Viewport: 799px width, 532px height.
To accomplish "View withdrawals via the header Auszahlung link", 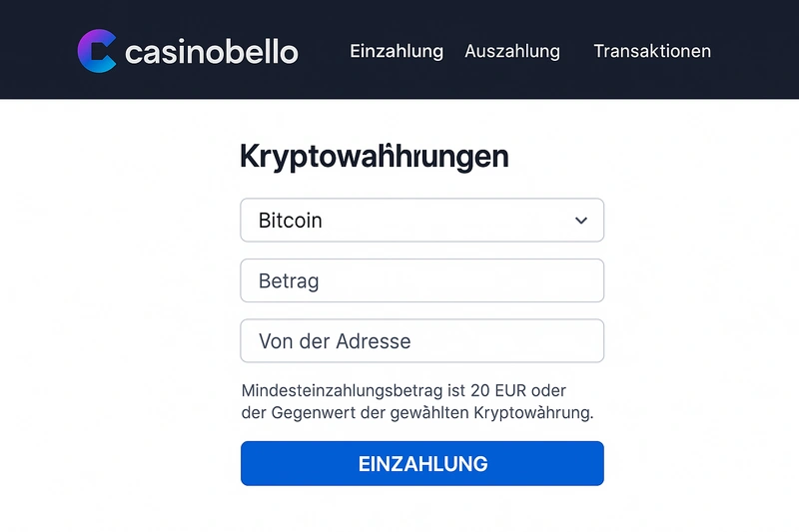I will 512,51.
